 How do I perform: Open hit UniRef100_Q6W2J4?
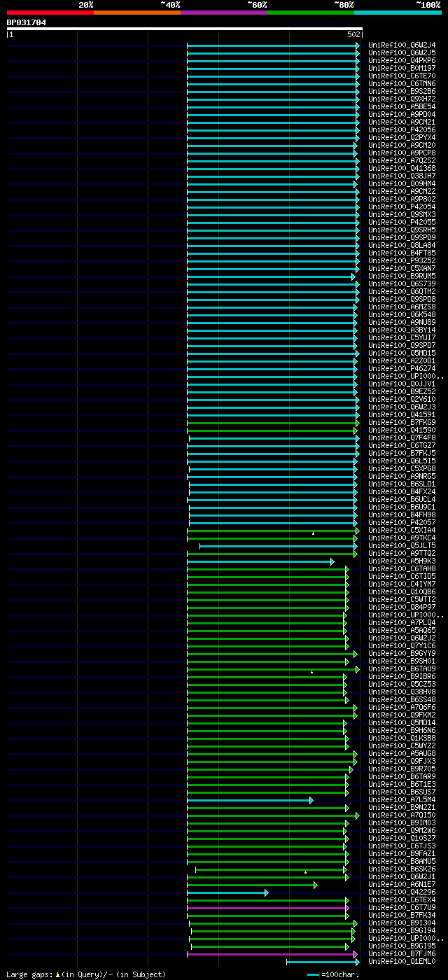(x=402, y=45)
